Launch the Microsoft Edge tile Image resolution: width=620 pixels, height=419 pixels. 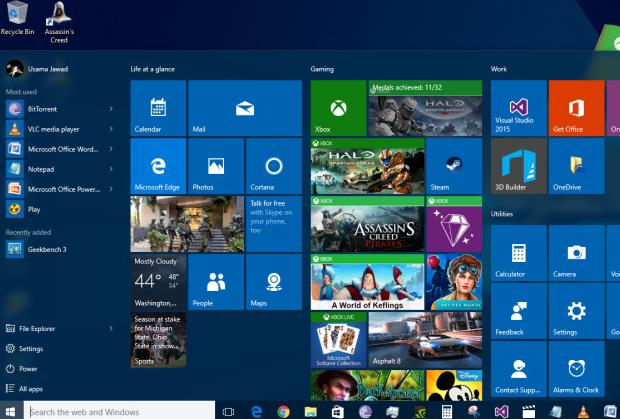click(x=158, y=166)
